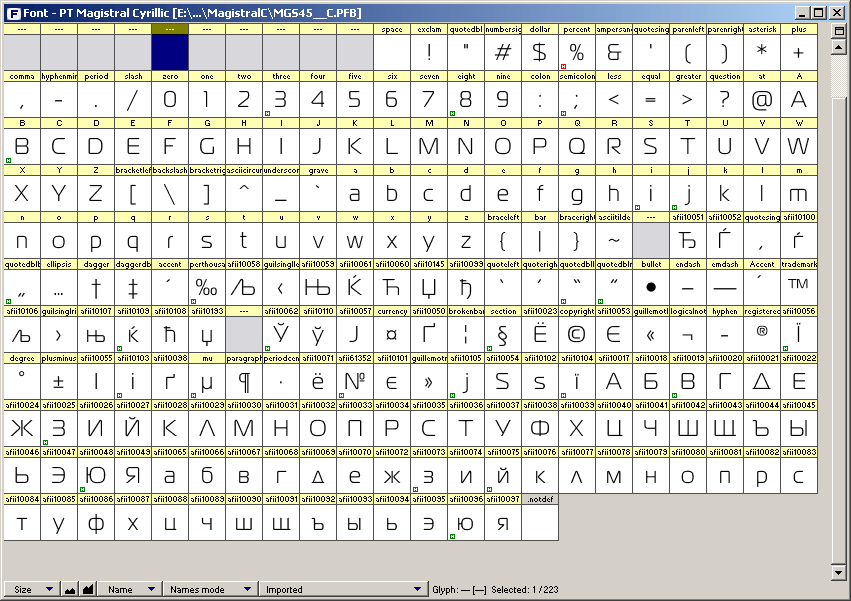Open the Size dropdown

[x=31, y=589]
